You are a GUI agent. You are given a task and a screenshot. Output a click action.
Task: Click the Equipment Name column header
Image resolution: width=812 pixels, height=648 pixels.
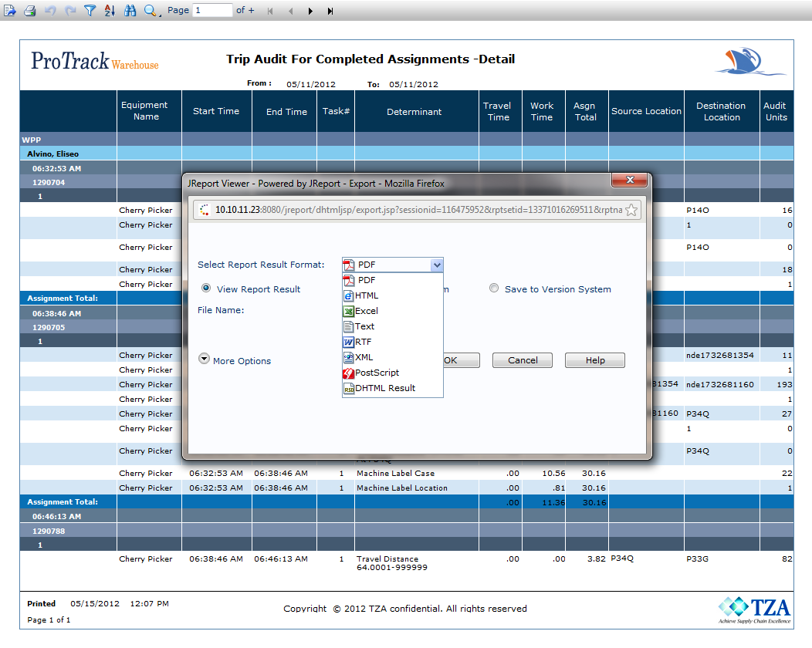pos(149,111)
